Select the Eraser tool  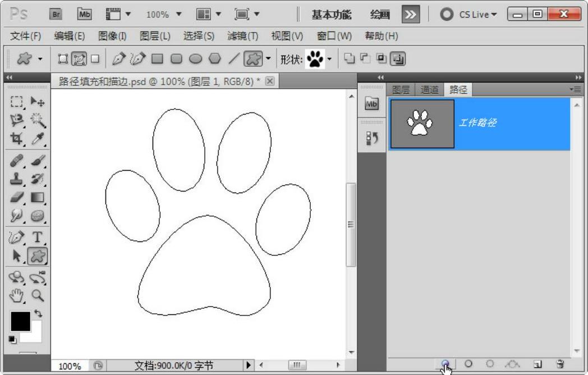click(17, 198)
